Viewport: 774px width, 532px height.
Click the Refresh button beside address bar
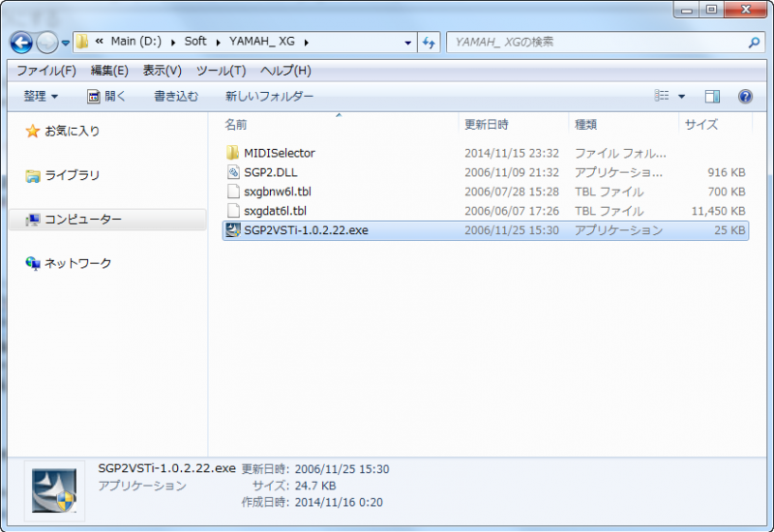tap(429, 43)
